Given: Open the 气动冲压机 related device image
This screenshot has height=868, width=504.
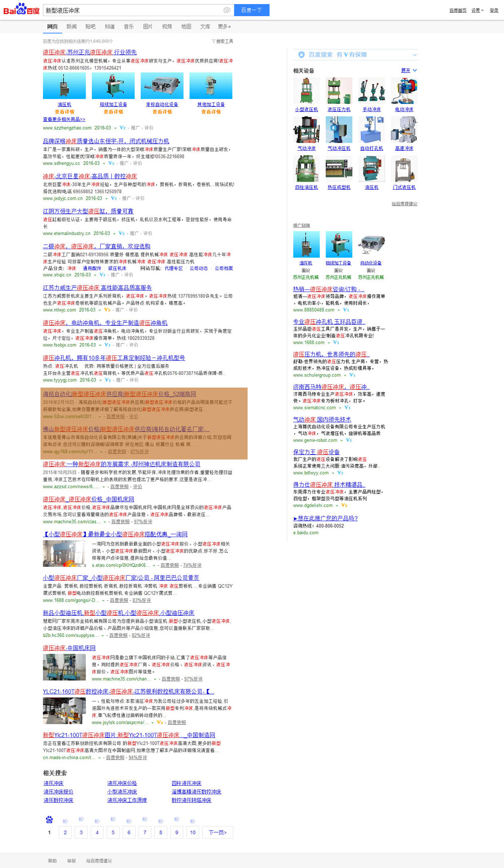Looking at the screenshot, I should point(339,130).
